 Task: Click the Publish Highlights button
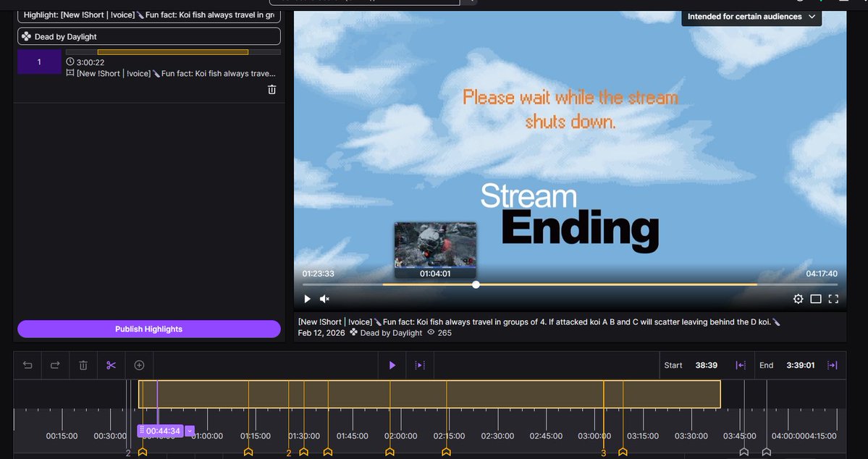(x=148, y=329)
